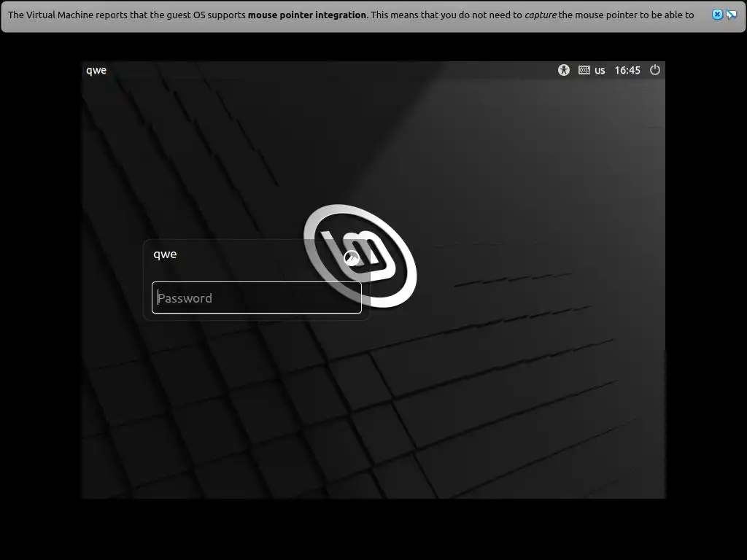Focus the Password input field

[257, 297]
